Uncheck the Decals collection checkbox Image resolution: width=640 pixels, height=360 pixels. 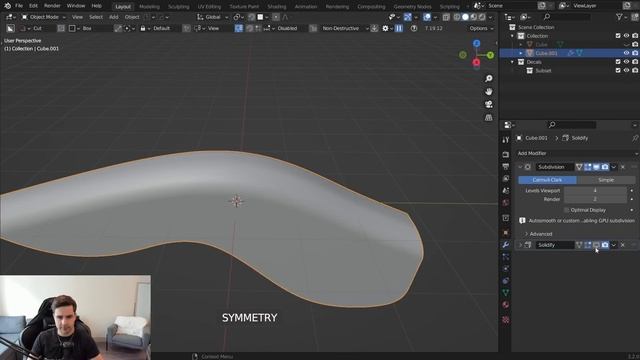[618, 62]
